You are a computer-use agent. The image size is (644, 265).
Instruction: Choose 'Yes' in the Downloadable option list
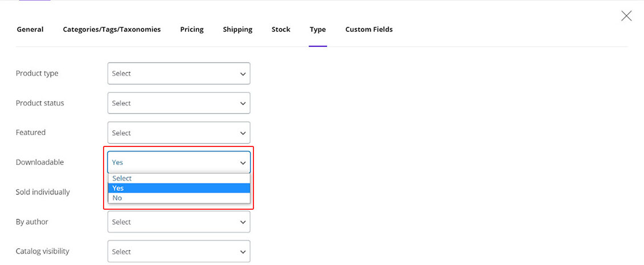point(178,188)
